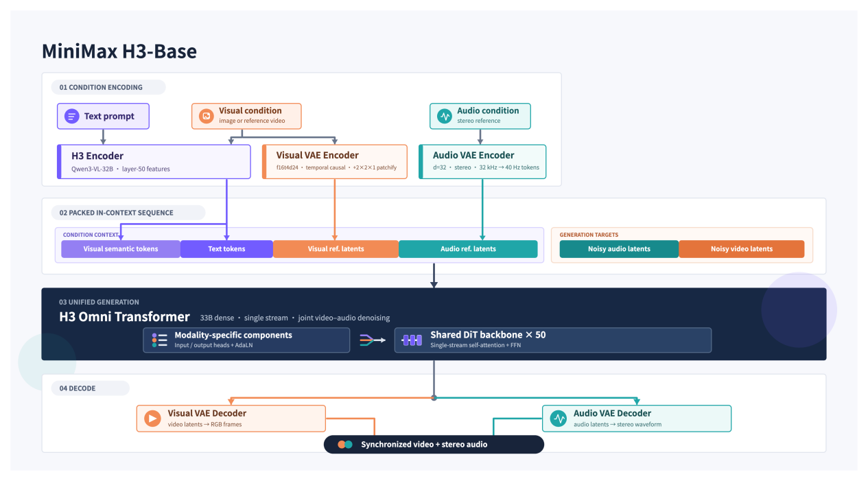Click the GENERATION TARGETS label
Viewport: 868px width, 481px height.
coord(589,235)
